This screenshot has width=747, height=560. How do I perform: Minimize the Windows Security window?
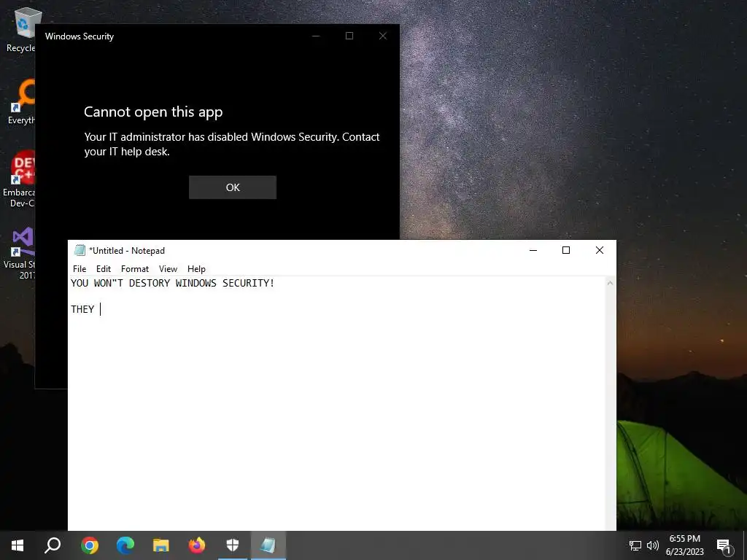[316, 36]
